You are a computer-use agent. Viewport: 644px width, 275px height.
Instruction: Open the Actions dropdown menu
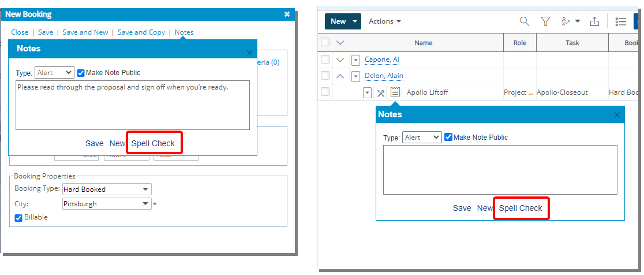(385, 21)
